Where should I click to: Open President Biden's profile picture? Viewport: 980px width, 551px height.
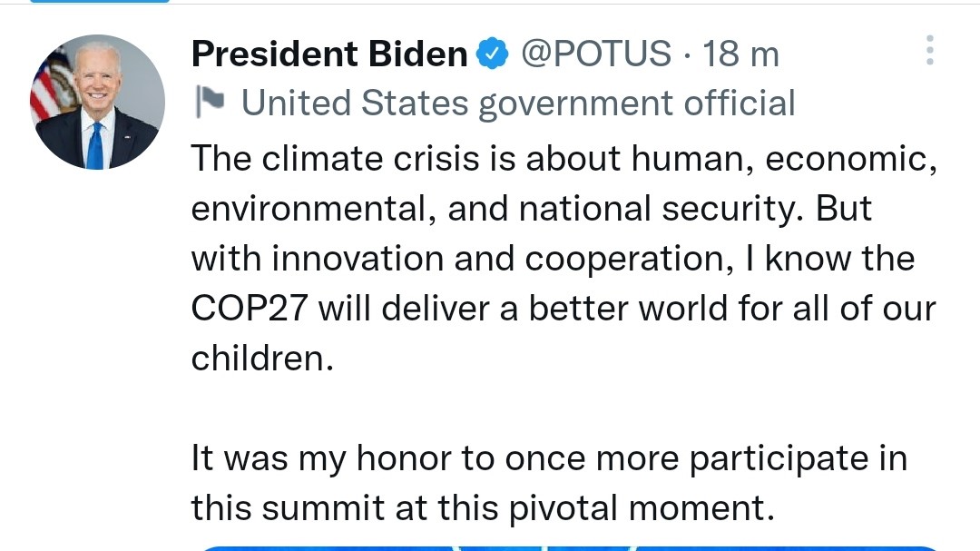[x=98, y=102]
